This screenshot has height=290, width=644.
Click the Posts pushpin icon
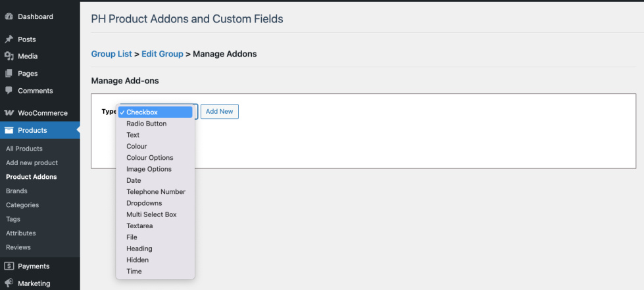(x=9, y=39)
